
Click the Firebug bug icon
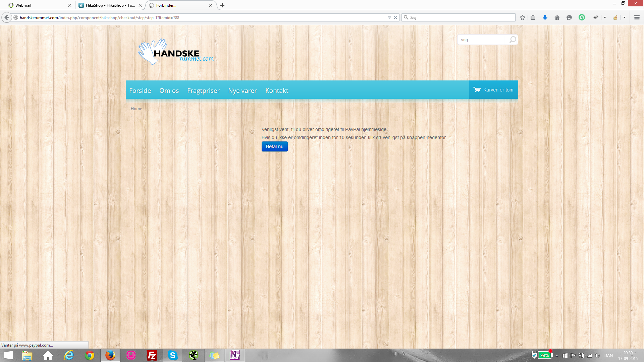click(x=596, y=17)
